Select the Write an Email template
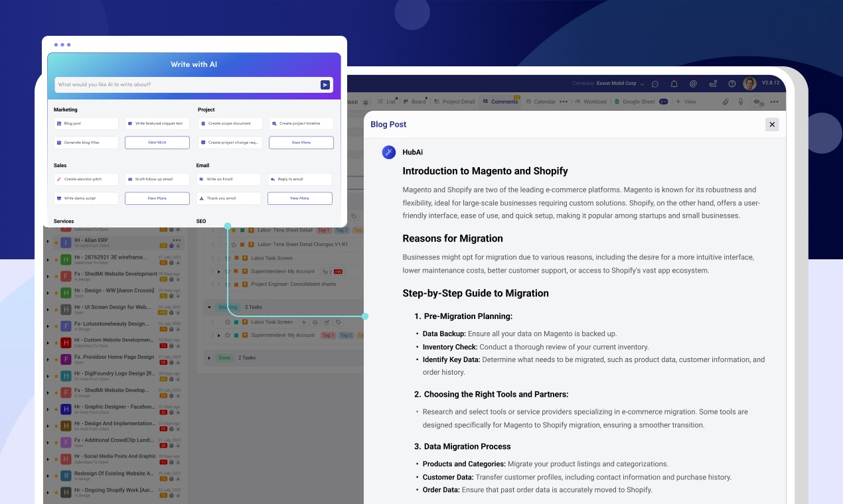Viewport: 843px width, 504px height. (x=229, y=179)
